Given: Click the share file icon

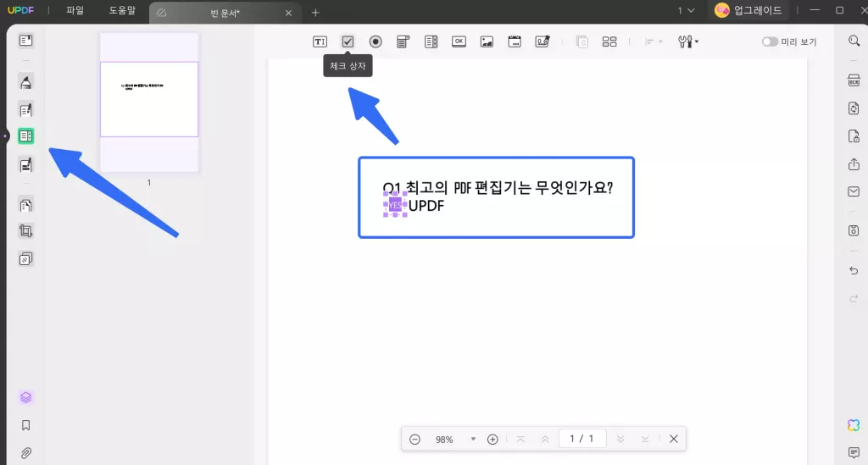Looking at the screenshot, I should (x=854, y=164).
